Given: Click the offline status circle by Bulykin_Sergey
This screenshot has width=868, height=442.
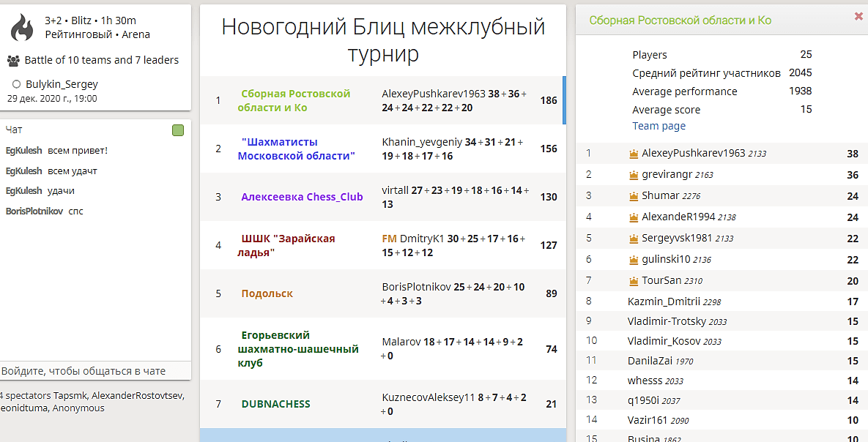Looking at the screenshot, I should coord(17,84).
